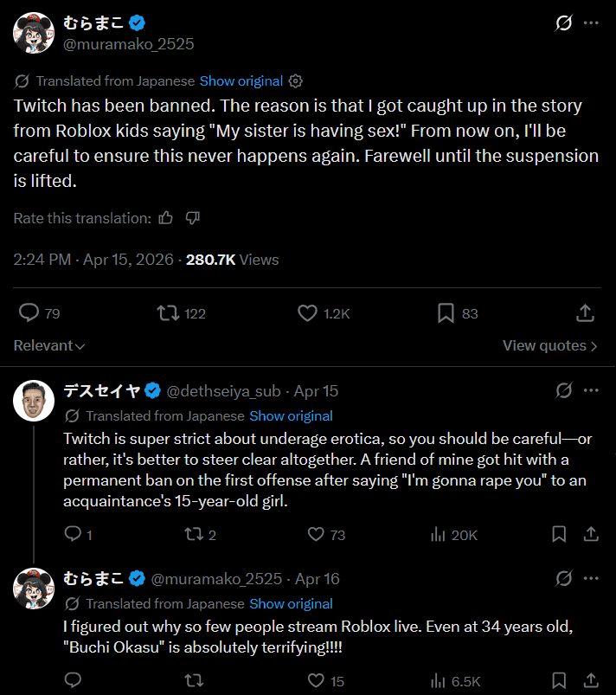
Task: Like the main post with 1.2K likes
Action: tap(307, 313)
